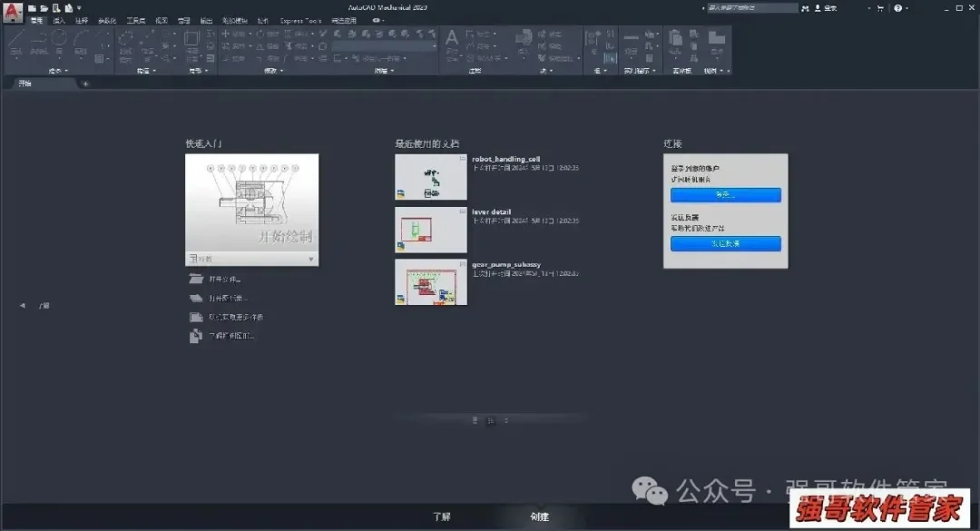Click the shopping cart icon in the title bar
The width and height of the screenshot is (980, 531).
[x=880, y=8]
